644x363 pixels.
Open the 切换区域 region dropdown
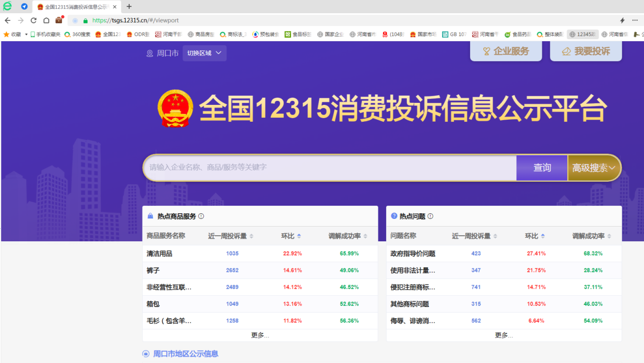204,53
